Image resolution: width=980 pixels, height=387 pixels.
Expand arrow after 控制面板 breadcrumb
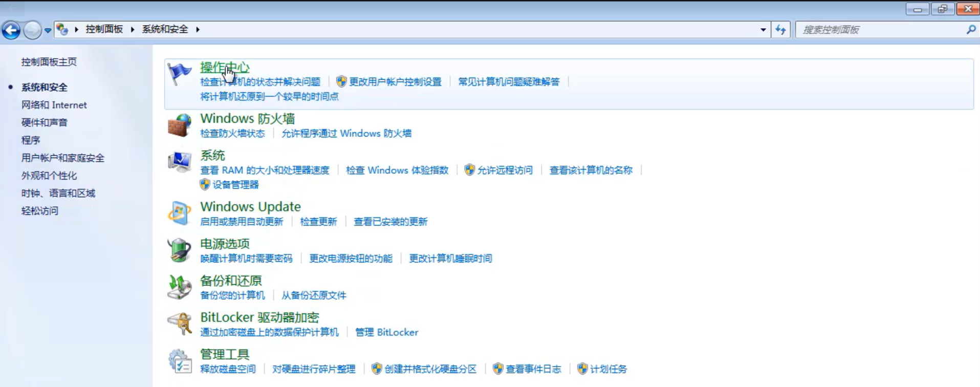coord(133,29)
